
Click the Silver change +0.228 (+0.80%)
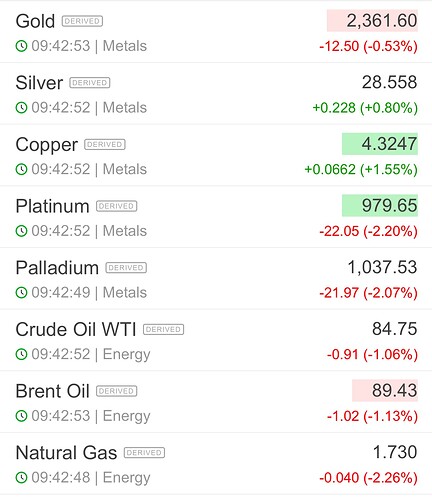tap(365, 108)
